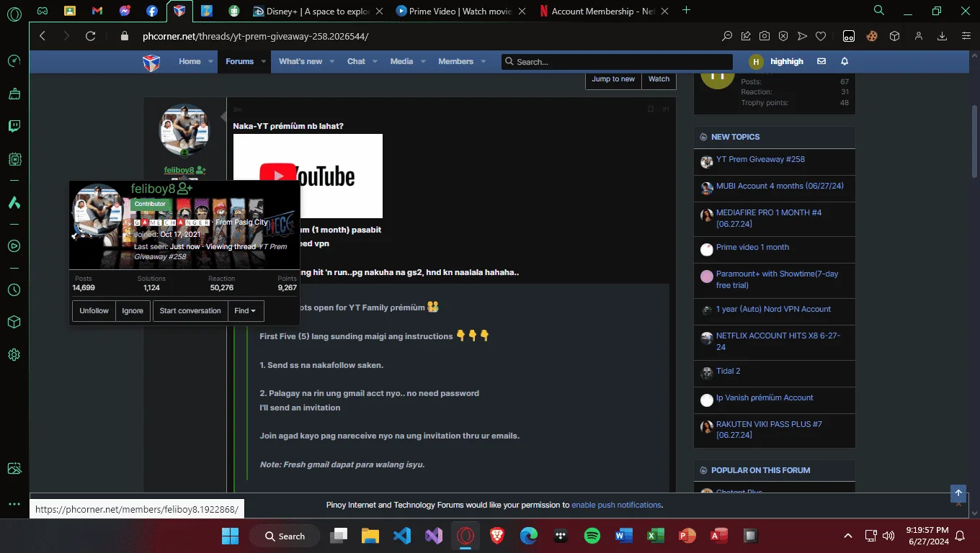Screen dimensions: 980x553
Task: Switch to the Prime Video tab
Action: pyautogui.click(x=461, y=11)
